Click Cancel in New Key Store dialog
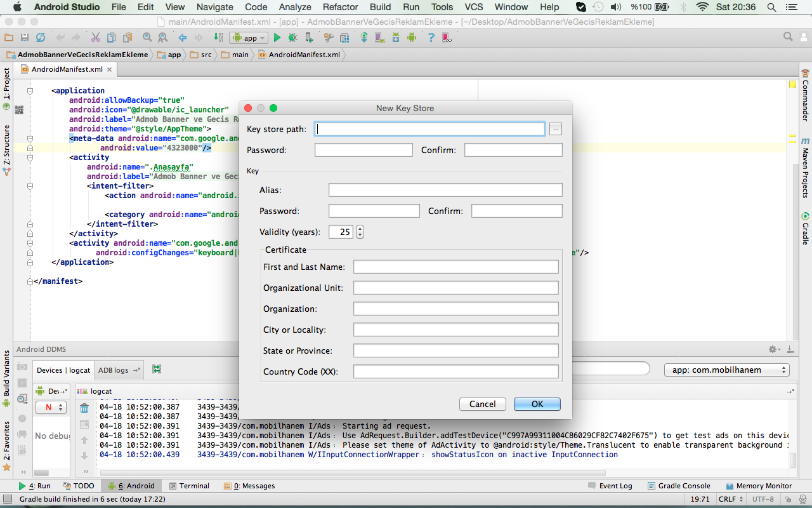The width and height of the screenshot is (812, 508). pyautogui.click(x=483, y=404)
